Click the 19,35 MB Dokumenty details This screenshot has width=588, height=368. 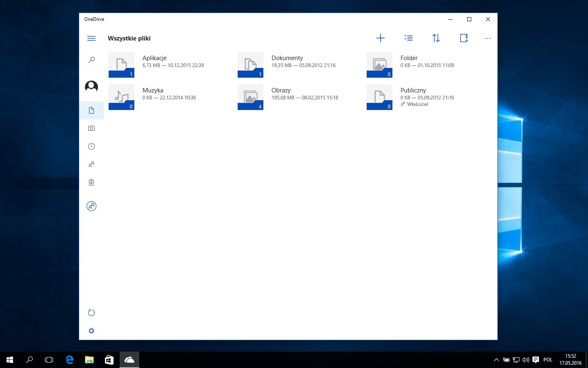click(303, 65)
